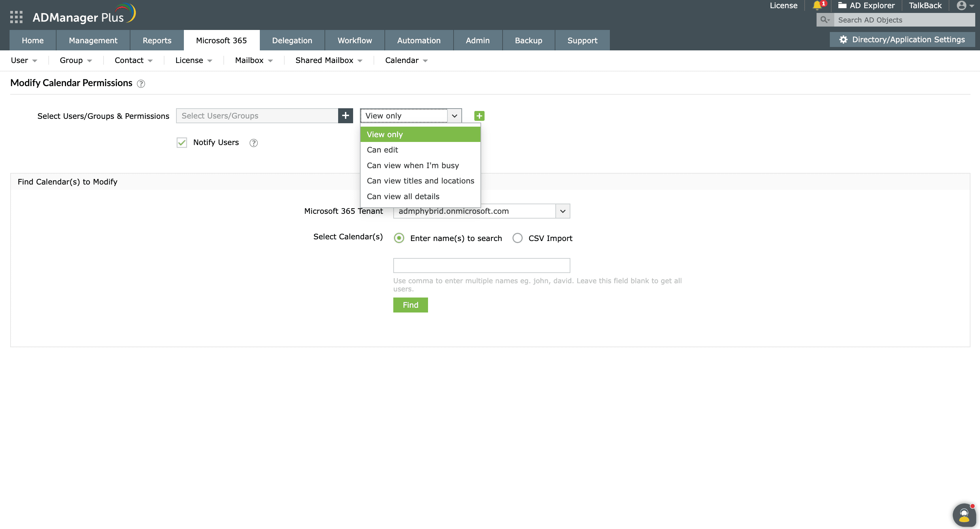Switch to the Delegation tab
The image size is (980, 529).
pyautogui.click(x=292, y=40)
